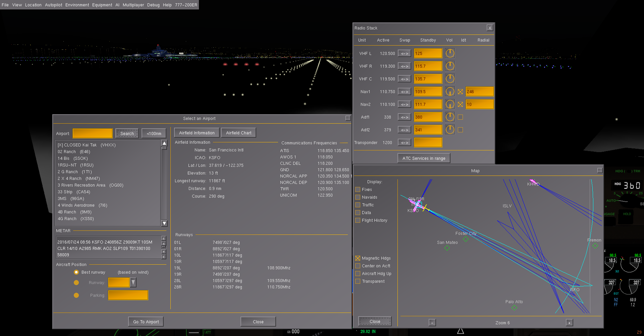Zoom in on the Map with plus icon
The height and width of the screenshot is (336, 644).
569,322
